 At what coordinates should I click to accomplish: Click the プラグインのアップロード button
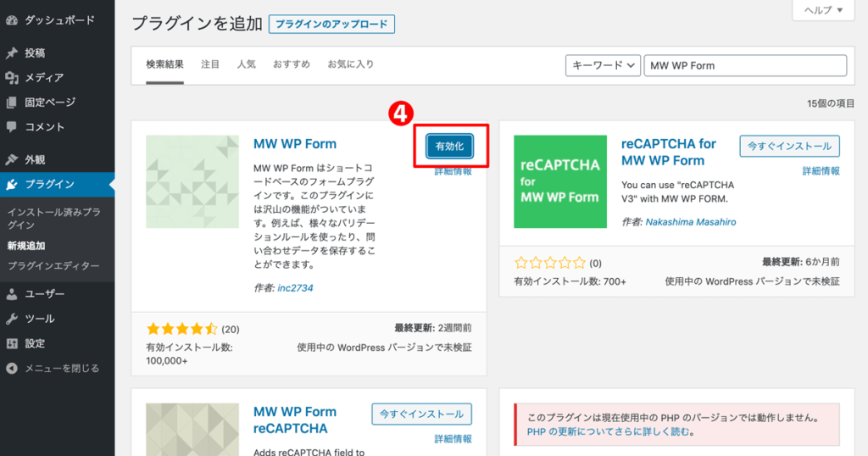331,25
